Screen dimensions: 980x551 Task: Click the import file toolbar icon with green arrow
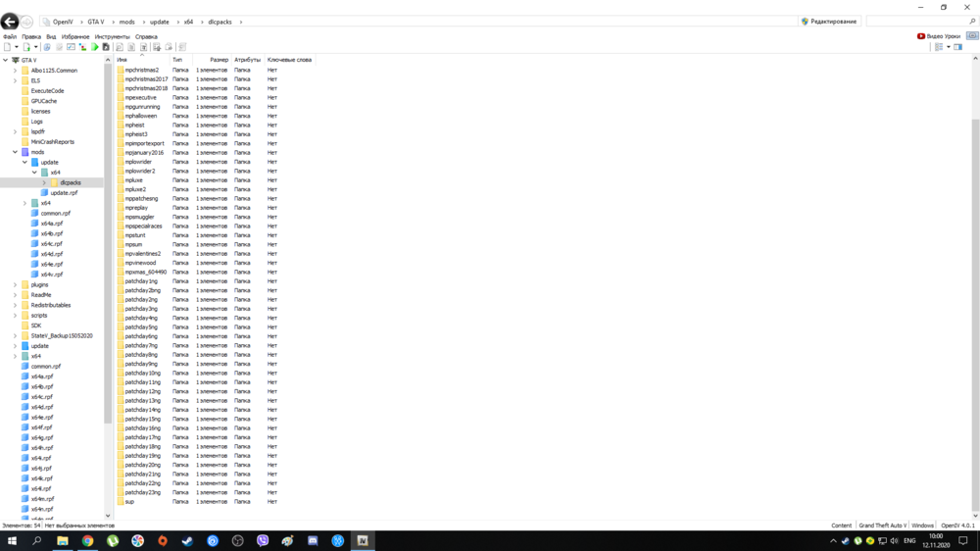[x=26, y=47]
